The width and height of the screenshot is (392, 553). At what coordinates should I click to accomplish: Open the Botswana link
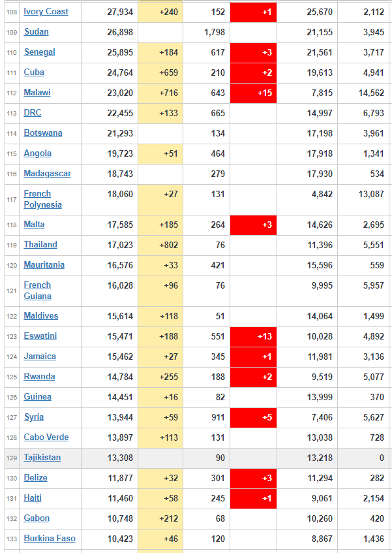click(43, 133)
